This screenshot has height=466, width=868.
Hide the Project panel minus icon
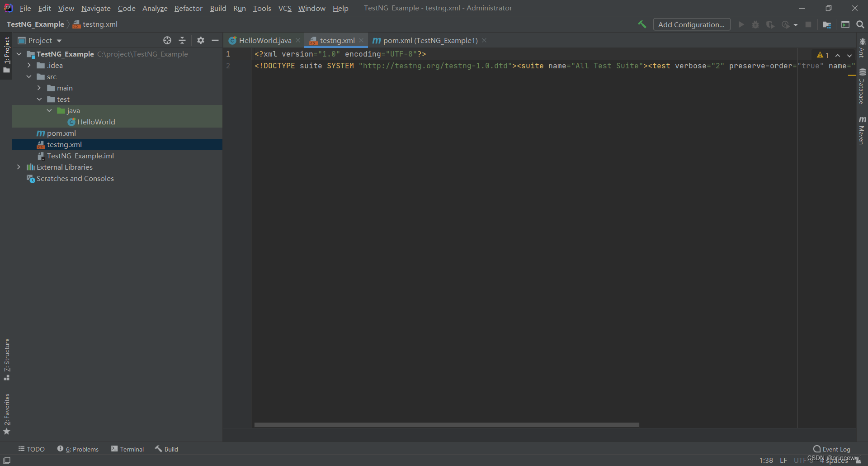[x=215, y=40]
